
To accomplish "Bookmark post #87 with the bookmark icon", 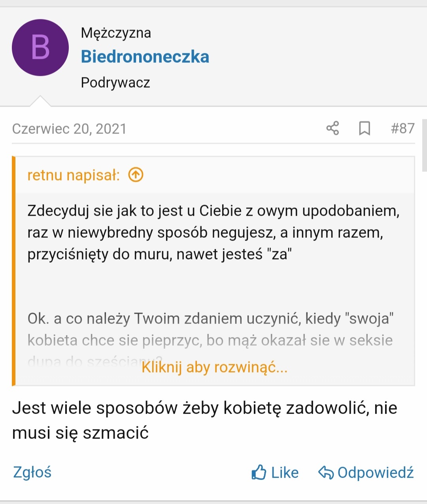I will pyautogui.click(x=365, y=128).
